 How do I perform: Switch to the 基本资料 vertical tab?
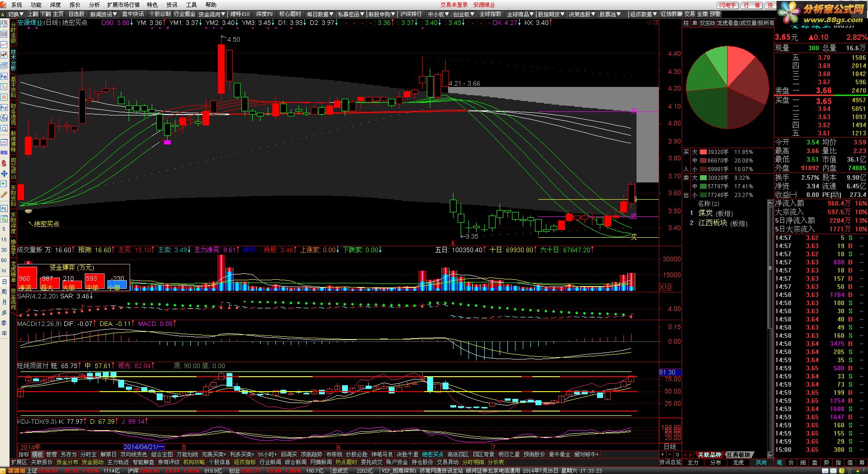[x=13, y=87]
